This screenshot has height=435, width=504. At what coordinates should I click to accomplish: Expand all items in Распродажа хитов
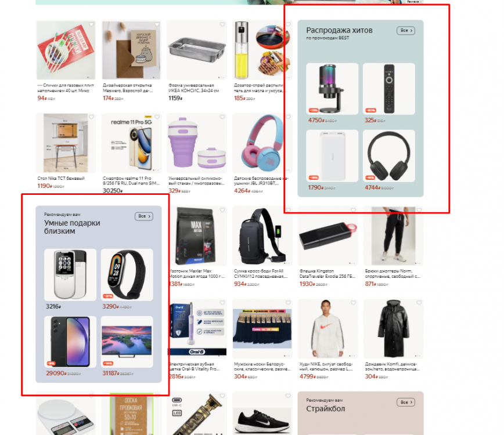click(406, 31)
